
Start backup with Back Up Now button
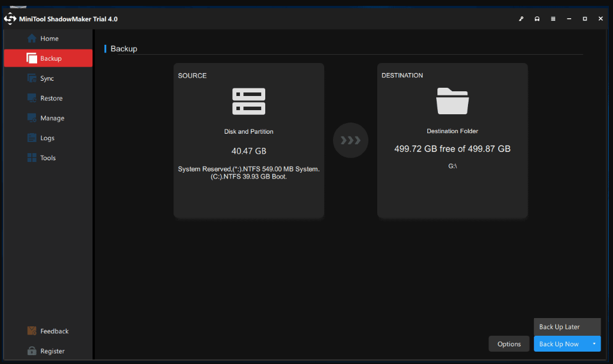tap(559, 344)
